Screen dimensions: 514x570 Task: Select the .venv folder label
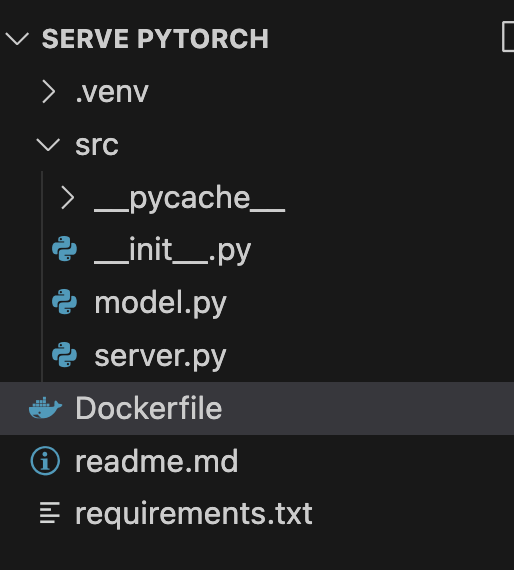112,92
